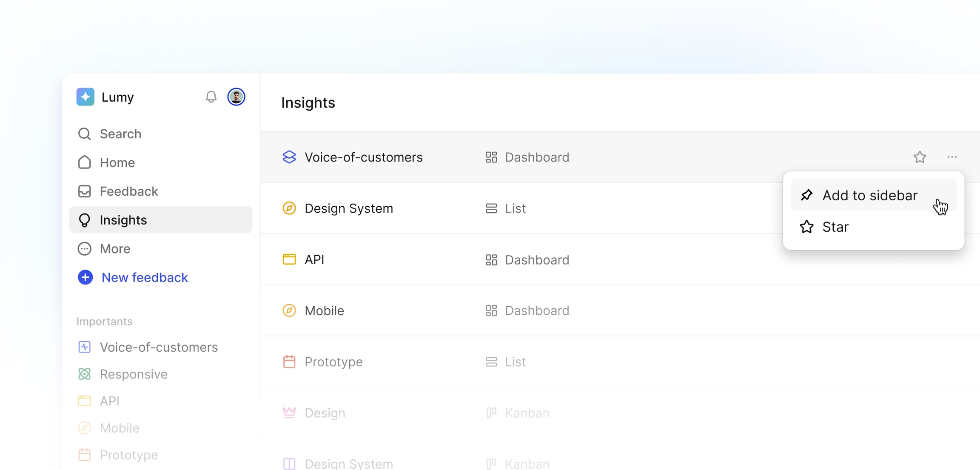
Task: Open the Feedback inbox section
Action: point(128,191)
